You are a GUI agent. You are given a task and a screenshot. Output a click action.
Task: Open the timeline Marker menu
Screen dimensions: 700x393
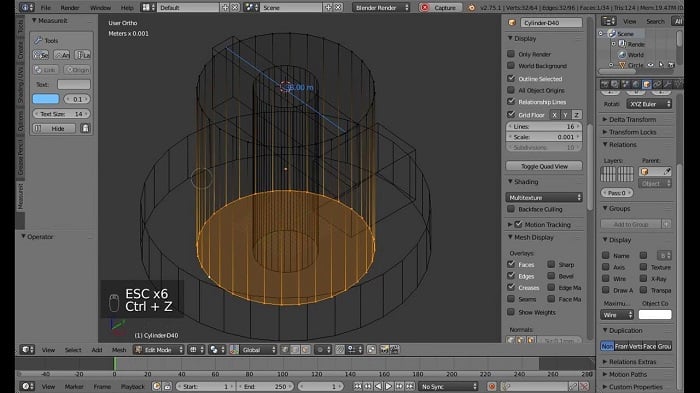(x=74, y=386)
